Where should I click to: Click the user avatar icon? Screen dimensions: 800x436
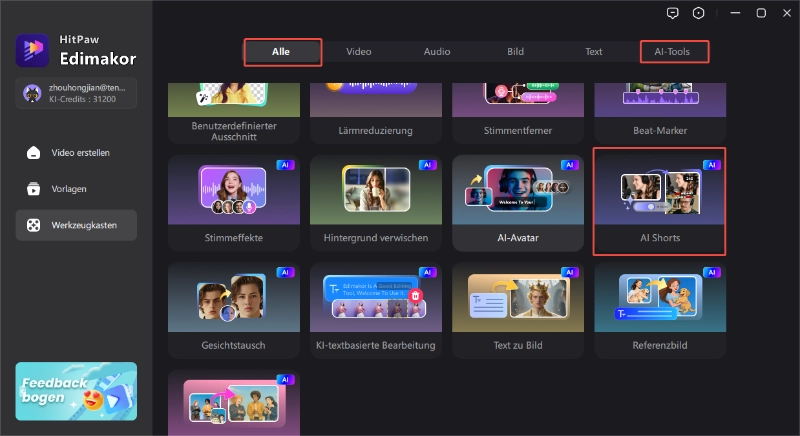pos(32,93)
